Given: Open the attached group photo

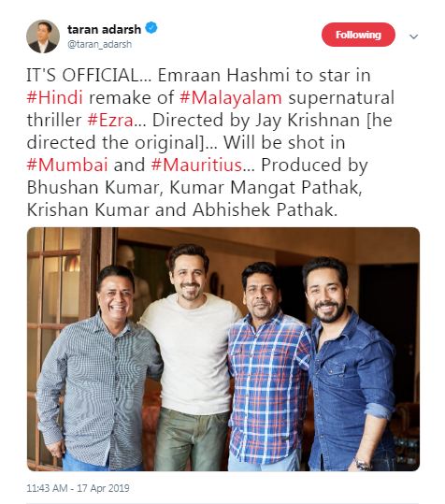Looking at the screenshot, I should 223,349.
